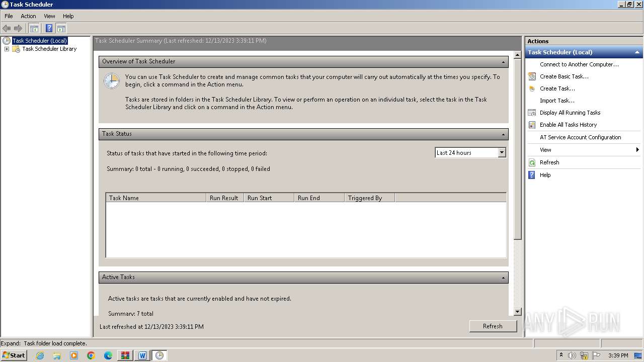Select Task Scheduler (Local) tree item

pos(40,41)
